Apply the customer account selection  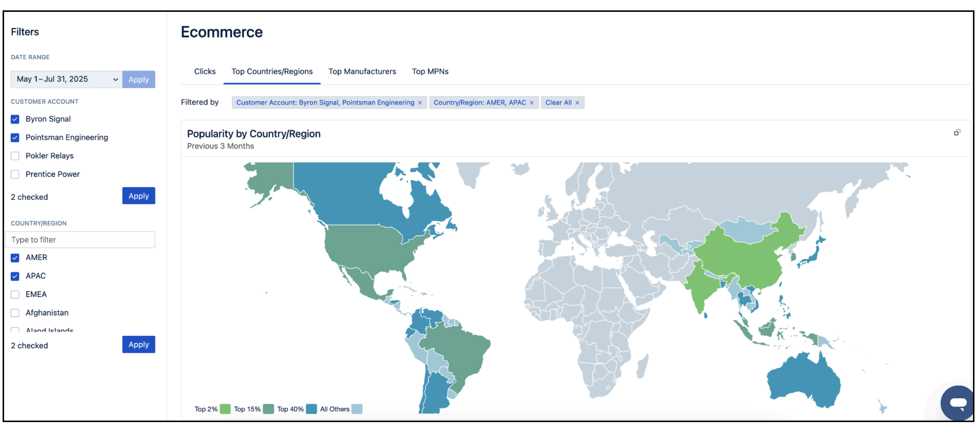(139, 195)
